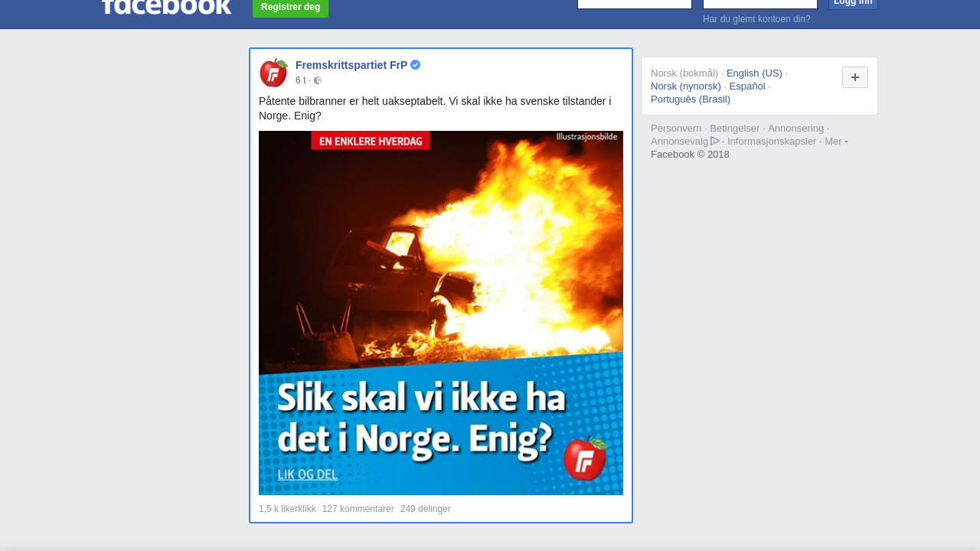
Task: Click the Logg inn button
Action: click(853, 4)
